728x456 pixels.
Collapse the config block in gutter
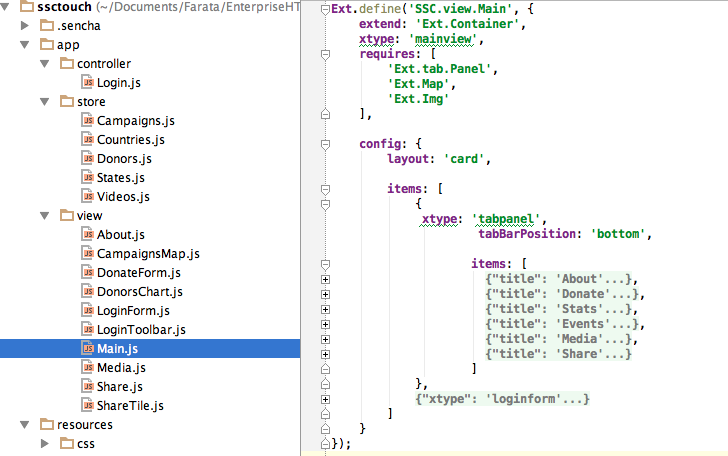[324, 143]
